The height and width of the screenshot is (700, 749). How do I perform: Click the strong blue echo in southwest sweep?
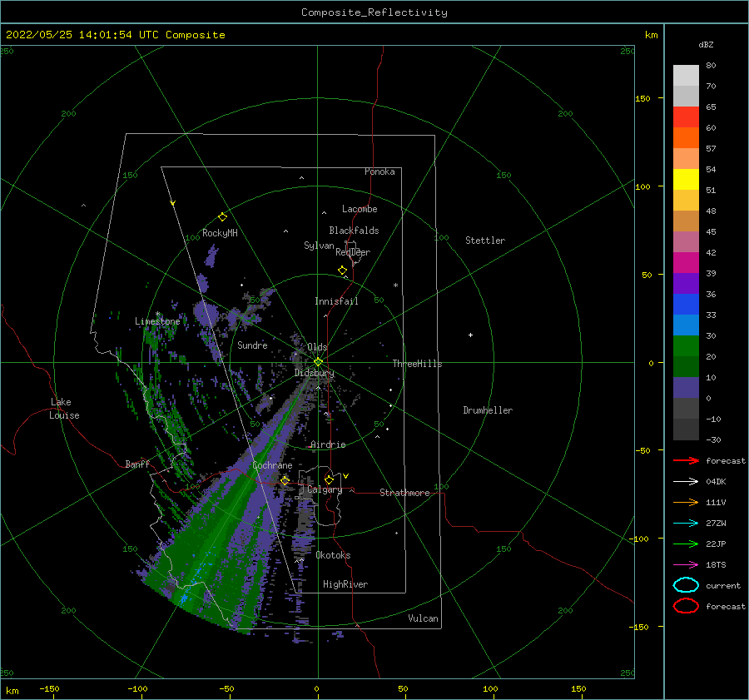click(183, 598)
